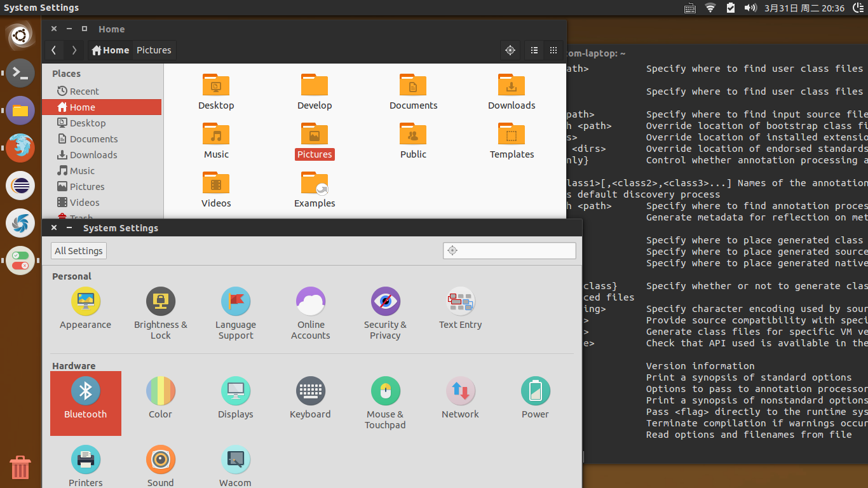Open Desktop in Places sidebar
Screen dimensions: 868x488
[102, 123]
